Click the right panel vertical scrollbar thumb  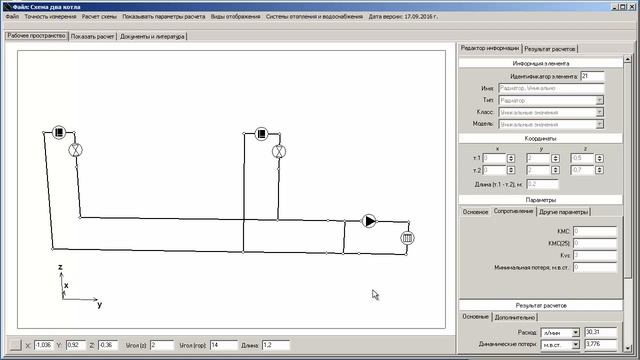coord(627,171)
